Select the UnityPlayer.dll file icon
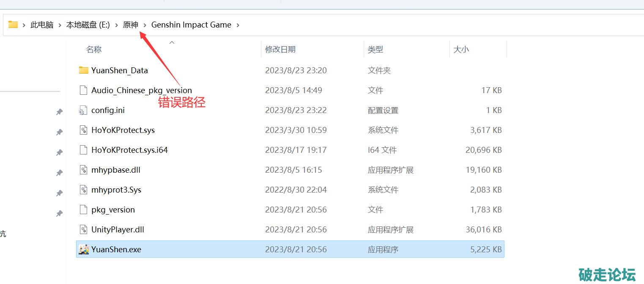The image size is (644, 284). pos(83,229)
